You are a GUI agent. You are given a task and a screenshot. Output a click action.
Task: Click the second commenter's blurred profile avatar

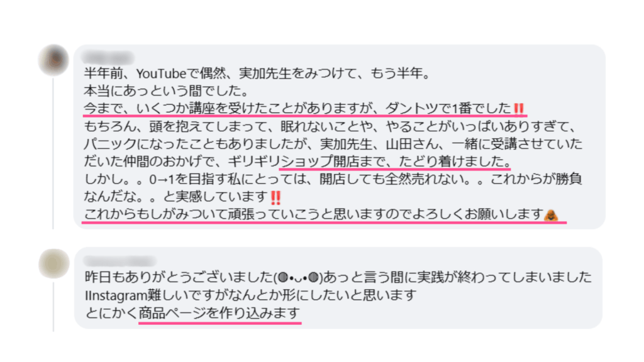click(x=54, y=263)
